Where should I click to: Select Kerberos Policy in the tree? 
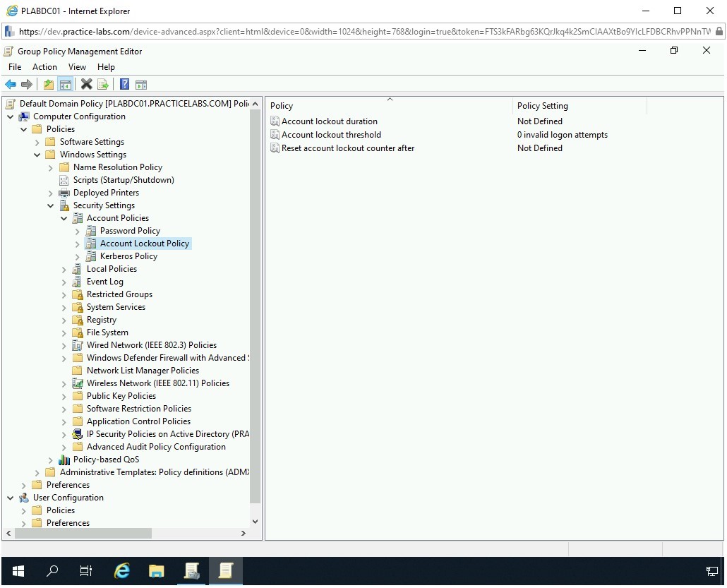(128, 256)
